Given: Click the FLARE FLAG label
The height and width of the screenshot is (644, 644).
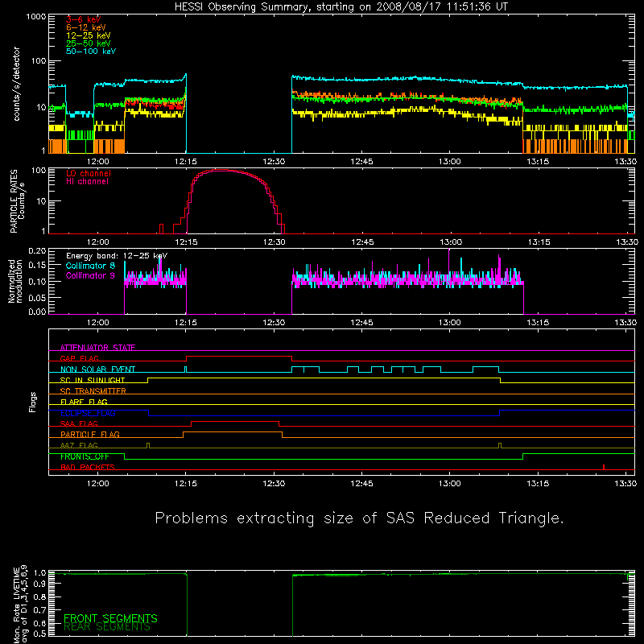Looking at the screenshot, I should point(84,402).
